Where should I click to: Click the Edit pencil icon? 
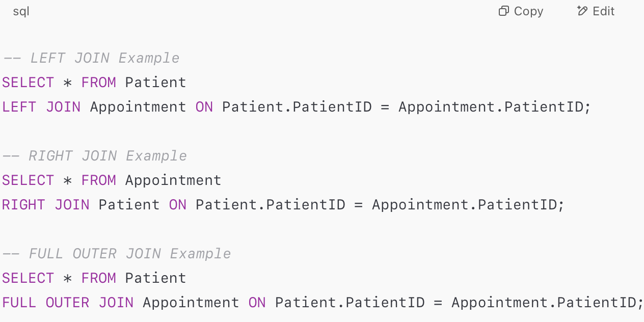(582, 11)
